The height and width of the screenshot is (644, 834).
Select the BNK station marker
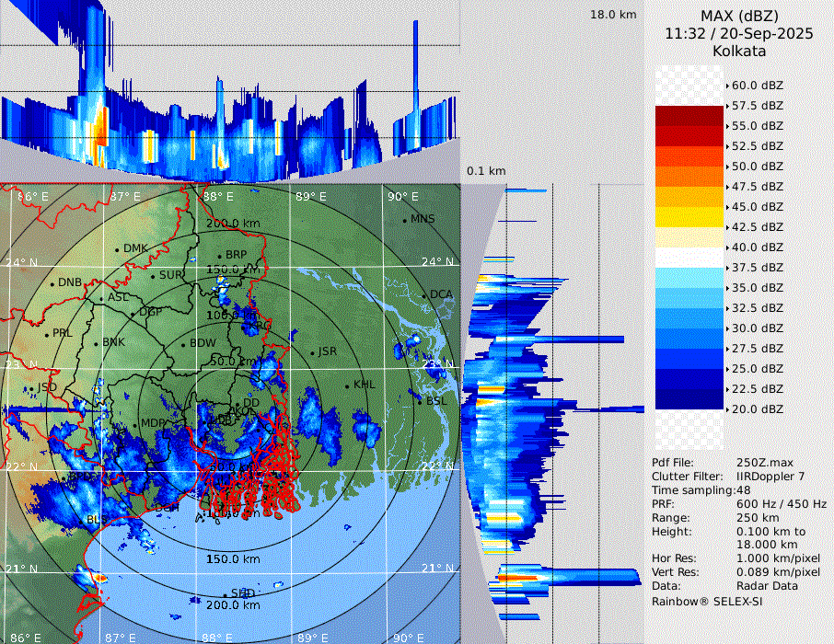[96, 343]
